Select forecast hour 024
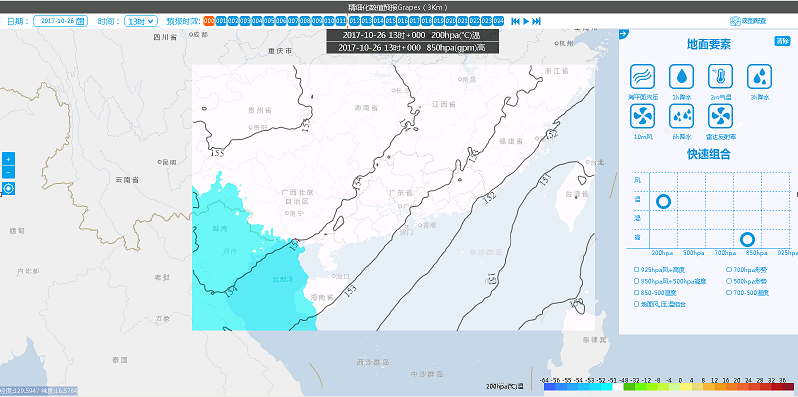The width and height of the screenshot is (798, 397). 499,21
